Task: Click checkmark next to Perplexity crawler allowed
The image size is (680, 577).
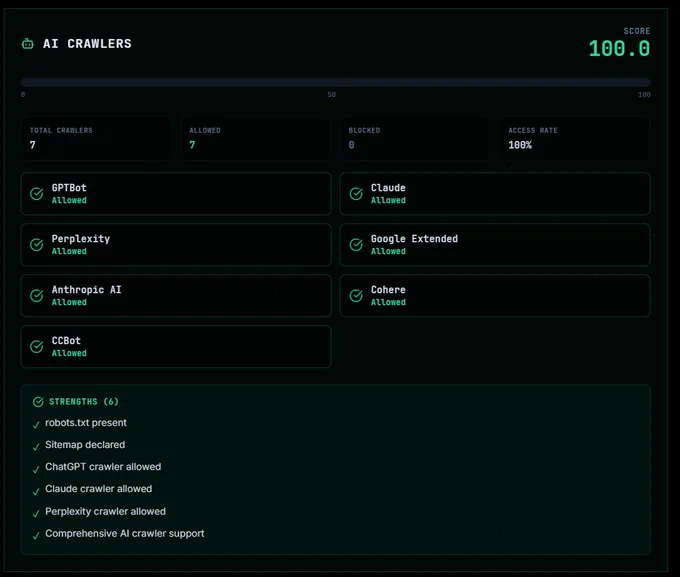Action: tap(36, 514)
